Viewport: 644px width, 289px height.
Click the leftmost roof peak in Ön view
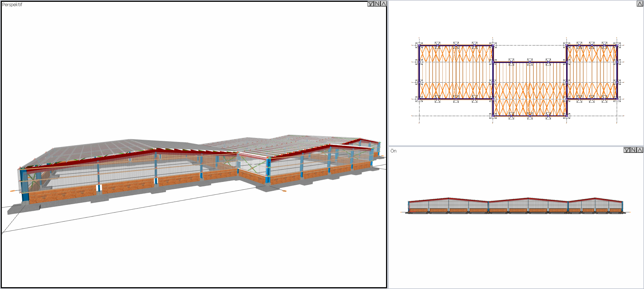(x=449, y=198)
